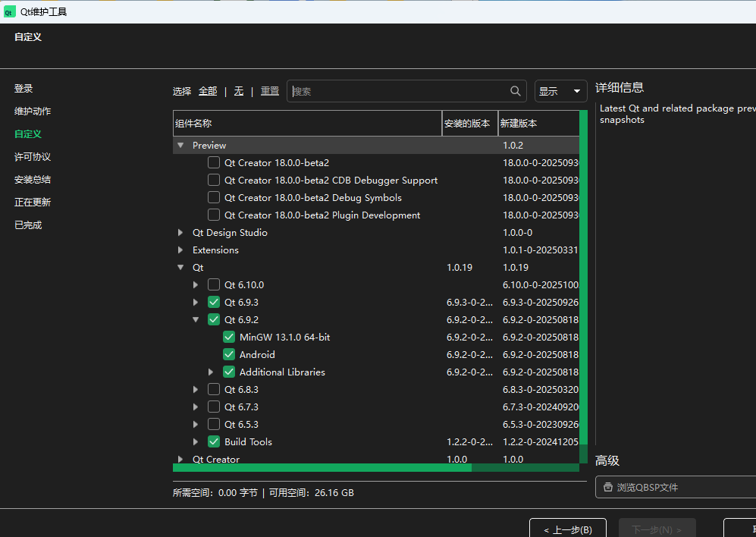Select 已完成 step in sidebar

click(28, 225)
